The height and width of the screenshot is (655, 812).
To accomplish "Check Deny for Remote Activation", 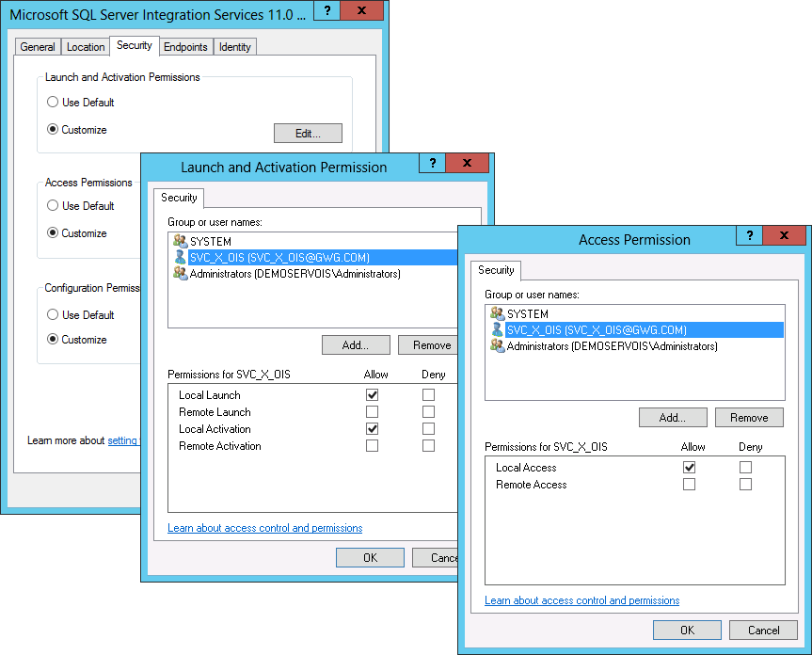I will (x=428, y=446).
